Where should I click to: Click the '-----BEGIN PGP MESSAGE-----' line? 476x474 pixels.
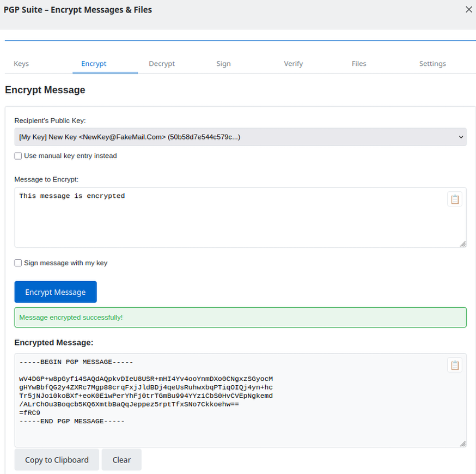click(x=76, y=362)
